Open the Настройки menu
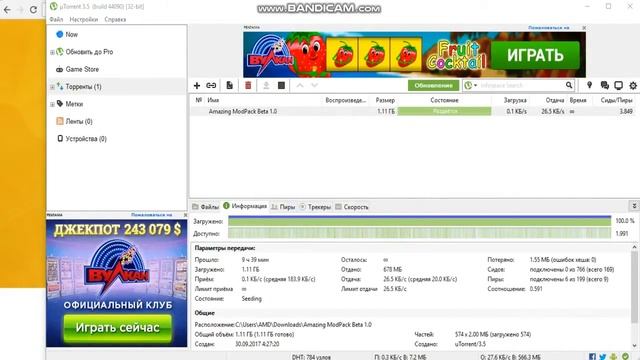 tap(83, 19)
